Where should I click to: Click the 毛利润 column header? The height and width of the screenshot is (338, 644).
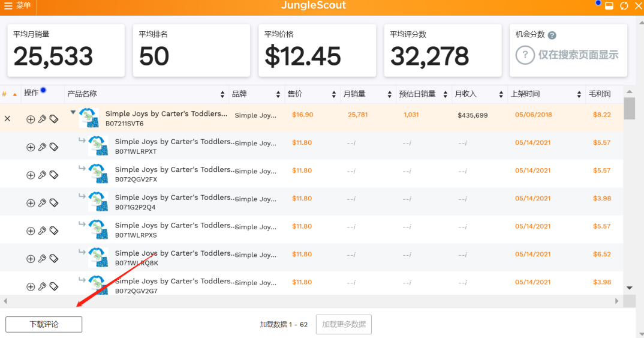pos(599,94)
